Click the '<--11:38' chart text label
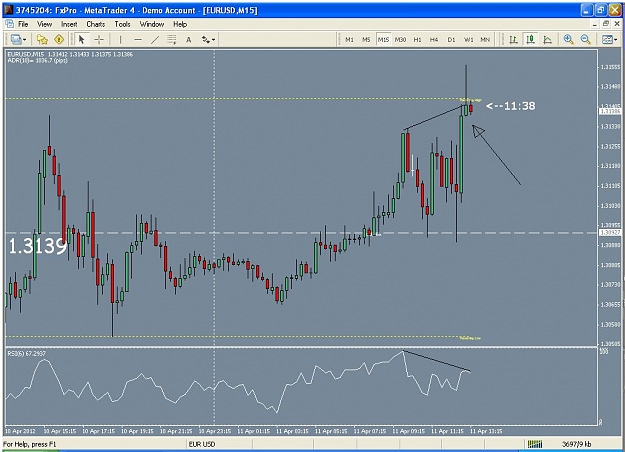625x452 pixels. (511, 106)
